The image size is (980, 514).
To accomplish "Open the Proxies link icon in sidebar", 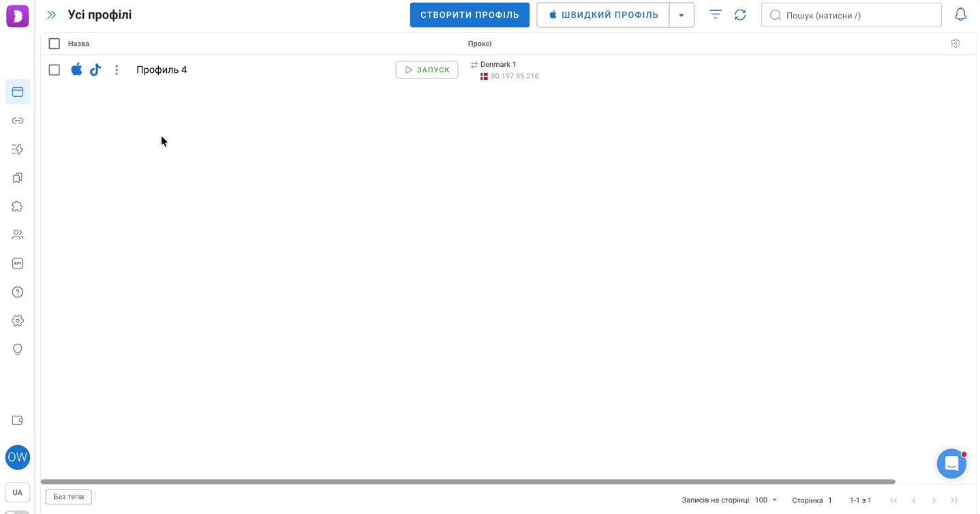I will tap(18, 121).
